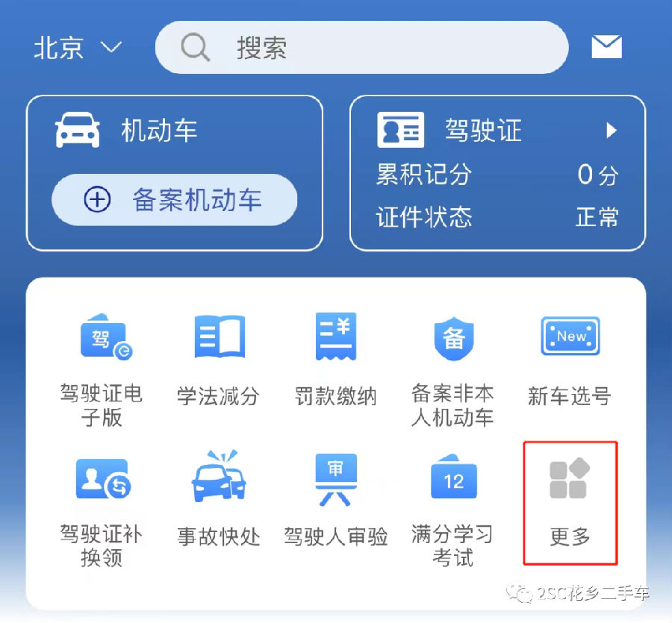
Task: Open 满分学习考试 calendar icon
Action: tap(453, 476)
